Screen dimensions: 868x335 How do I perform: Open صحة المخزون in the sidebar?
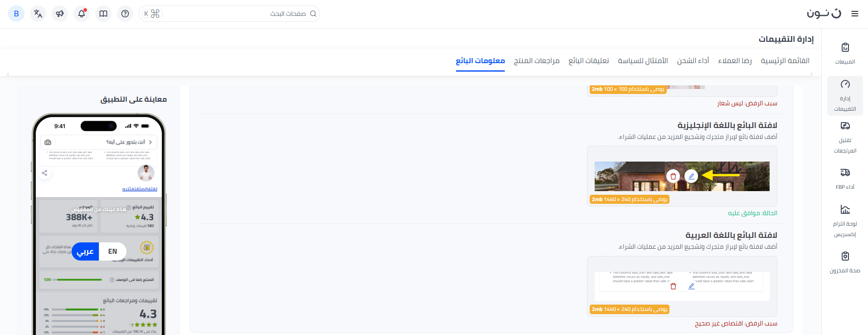[845, 262]
